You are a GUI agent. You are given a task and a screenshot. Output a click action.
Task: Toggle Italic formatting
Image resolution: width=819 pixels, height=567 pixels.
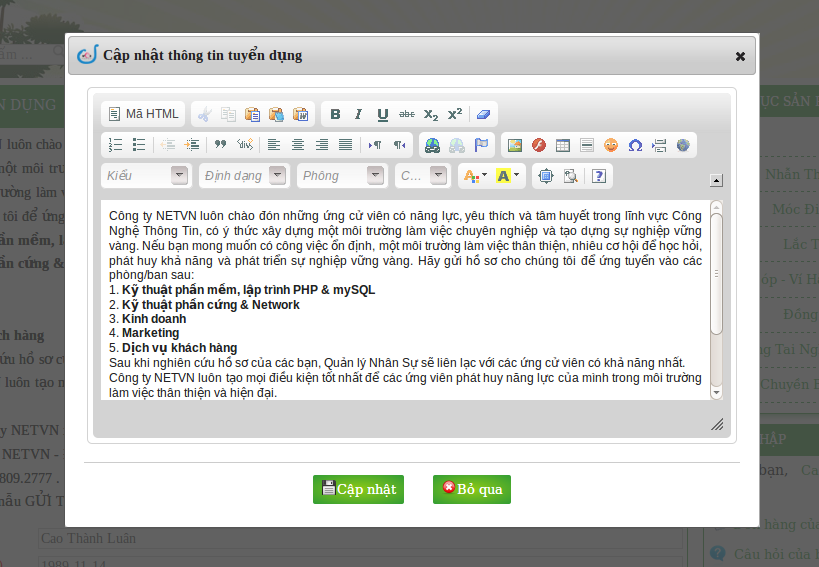click(x=359, y=114)
